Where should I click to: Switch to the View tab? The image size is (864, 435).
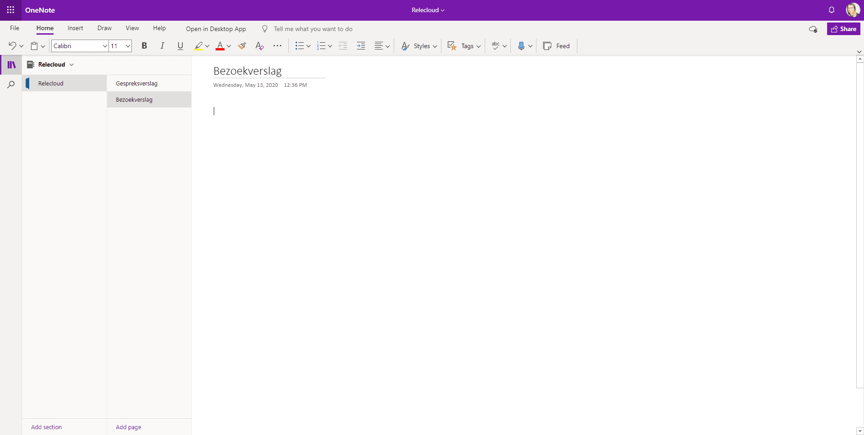click(132, 28)
